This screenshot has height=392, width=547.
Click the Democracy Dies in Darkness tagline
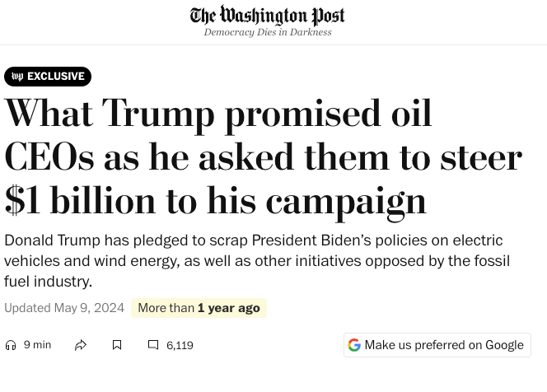pos(268,32)
